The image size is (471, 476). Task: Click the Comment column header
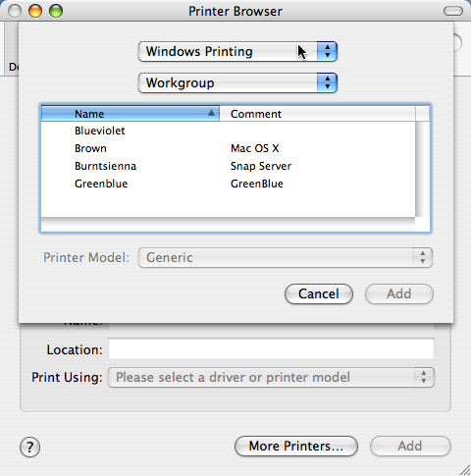coord(317,114)
